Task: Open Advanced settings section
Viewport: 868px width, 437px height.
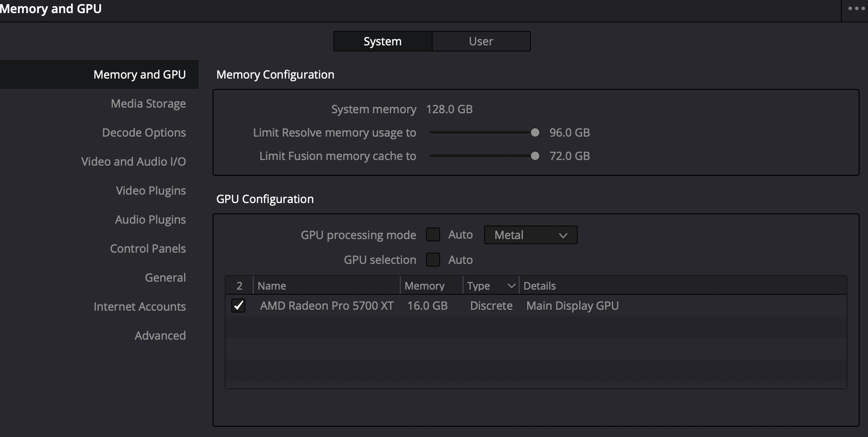Action: (x=160, y=335)
